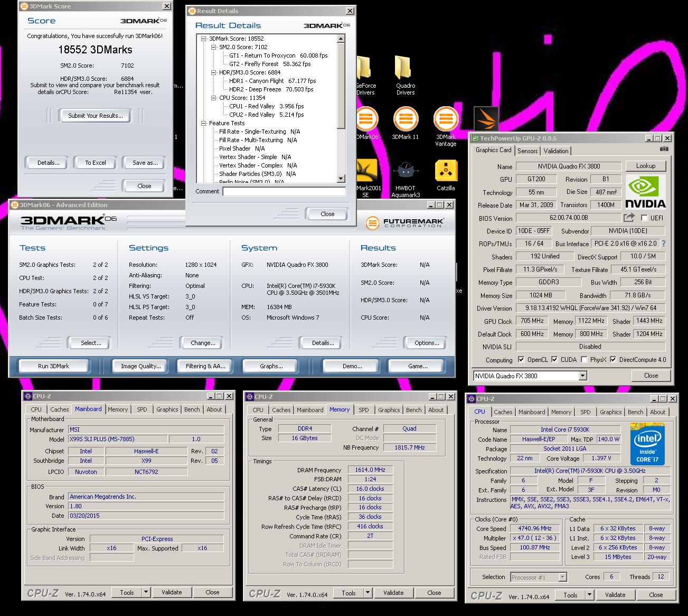Click the Close button in GPU-Z
The height and width of the screenshot is (616, 688).
(x=651, y=376)
